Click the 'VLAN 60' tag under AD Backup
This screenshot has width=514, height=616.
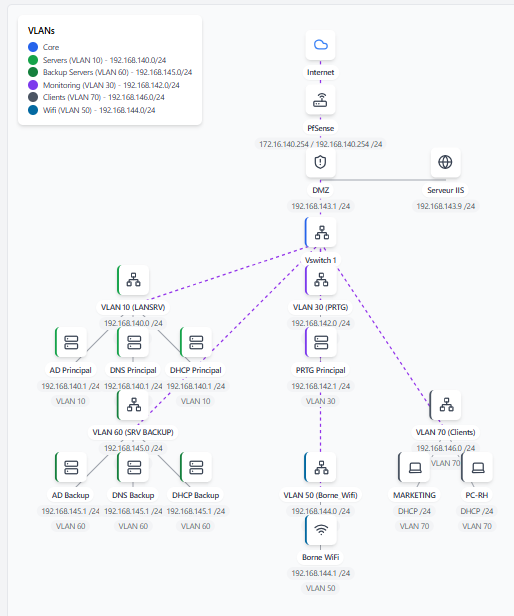coord(70,526)
